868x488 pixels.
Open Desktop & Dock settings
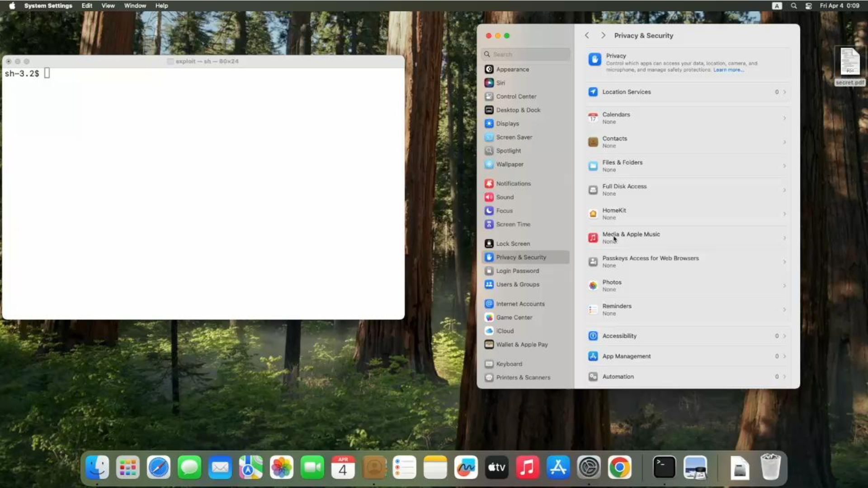tap(526, 110)
